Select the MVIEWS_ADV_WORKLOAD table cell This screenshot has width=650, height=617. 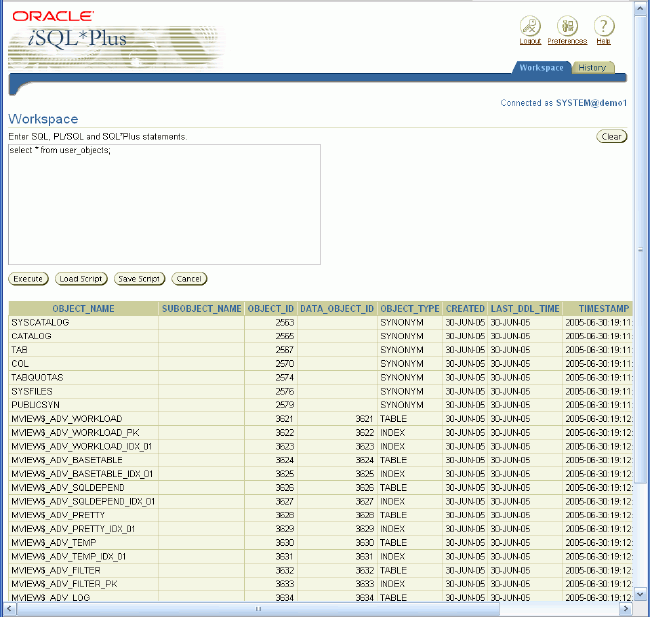pyautogui.click(x=67, y=418)
